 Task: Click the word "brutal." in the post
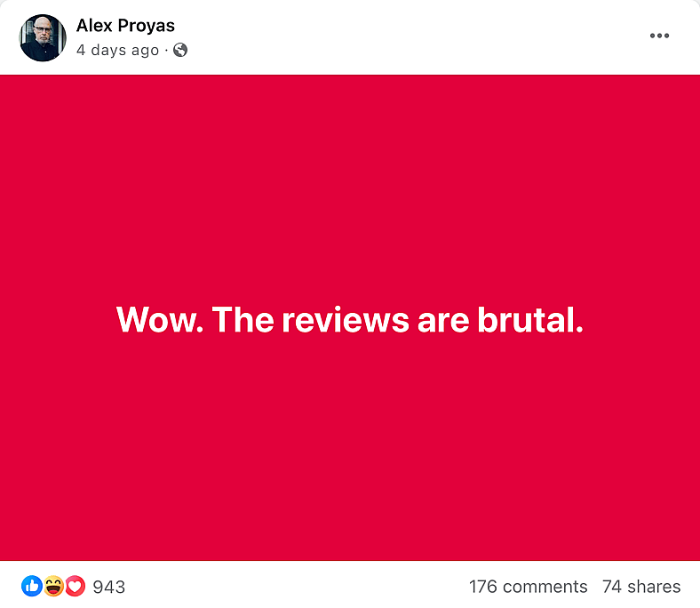click(530, 320)
